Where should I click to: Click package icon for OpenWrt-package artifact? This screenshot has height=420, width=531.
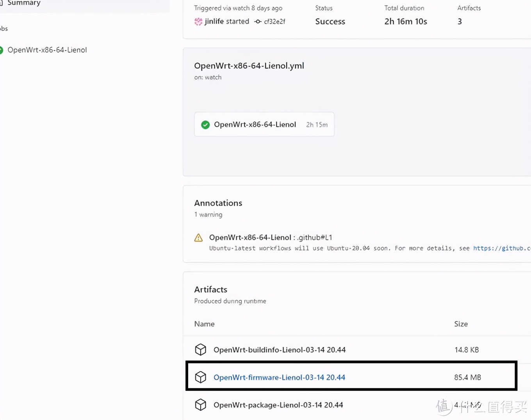(201, 405)
